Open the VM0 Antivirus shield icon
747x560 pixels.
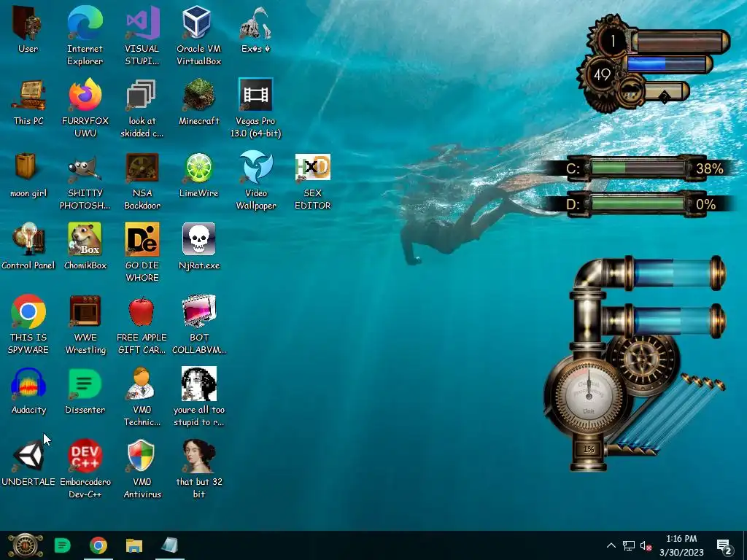pos(142,469)
